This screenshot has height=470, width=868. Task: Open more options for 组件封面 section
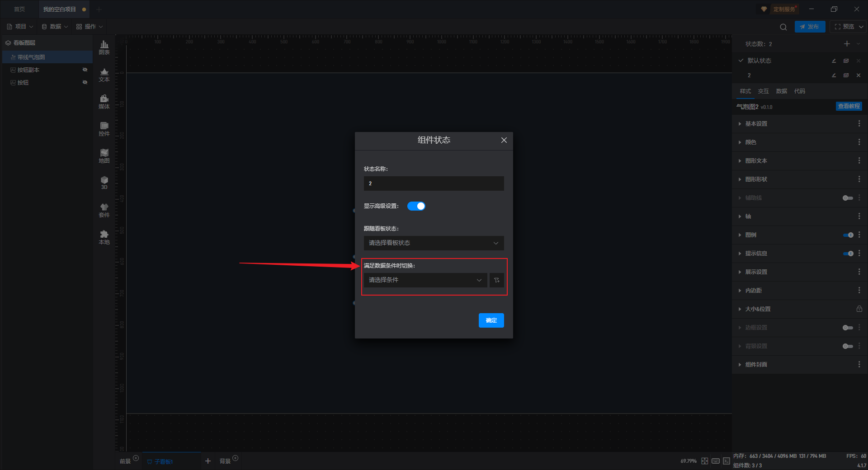pos(859,365)
